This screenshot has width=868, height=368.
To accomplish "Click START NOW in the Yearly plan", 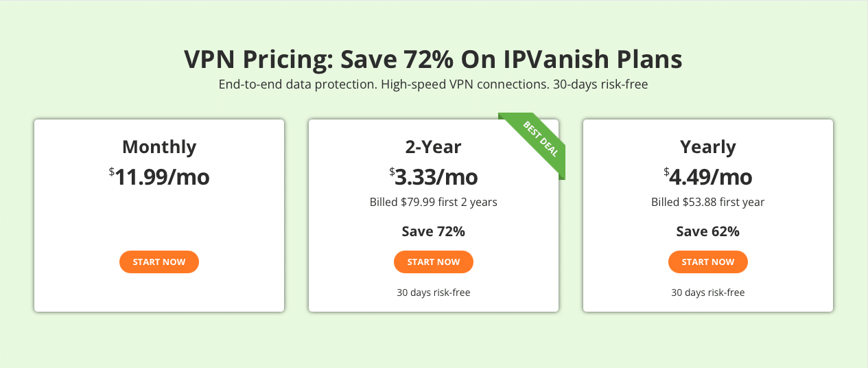I will tap(708, 262).
